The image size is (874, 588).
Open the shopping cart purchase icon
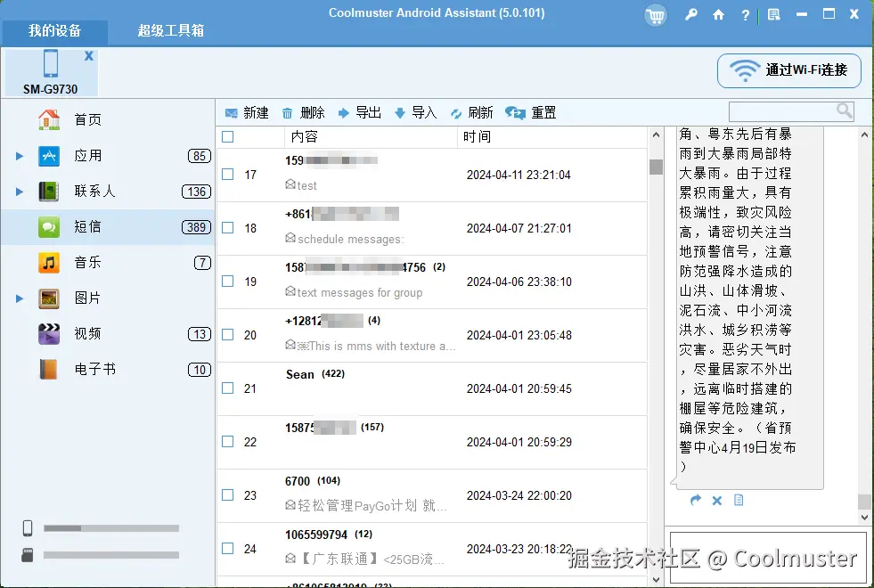(x=656, y=15)
